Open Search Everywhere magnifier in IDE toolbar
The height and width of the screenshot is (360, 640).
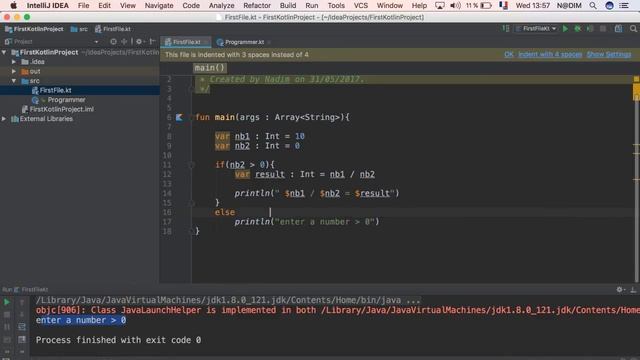point(633,29)
